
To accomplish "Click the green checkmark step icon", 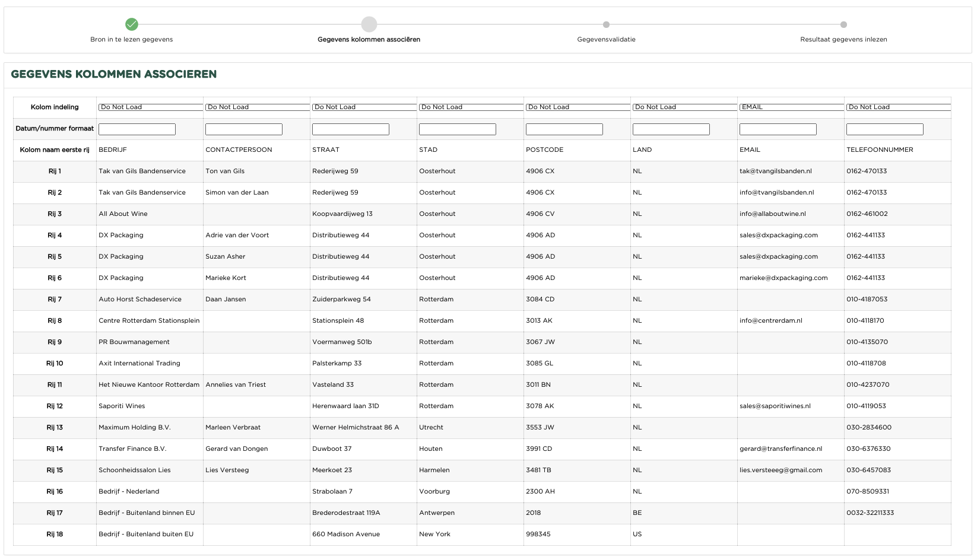I will [x=132, y=24].
